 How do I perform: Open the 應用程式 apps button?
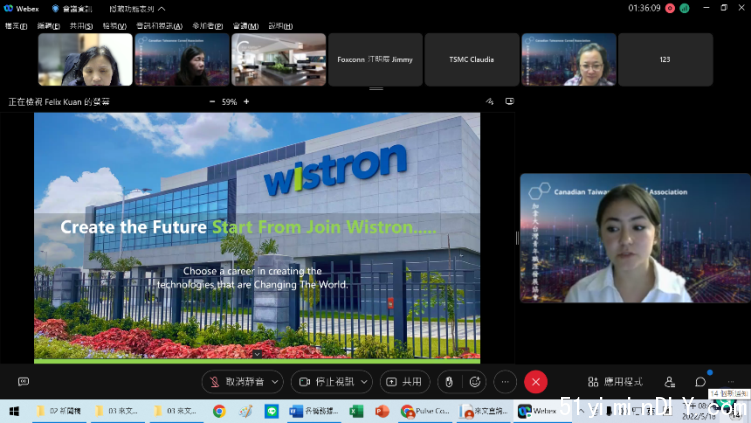pyautogui.click(x=615, y=382)
